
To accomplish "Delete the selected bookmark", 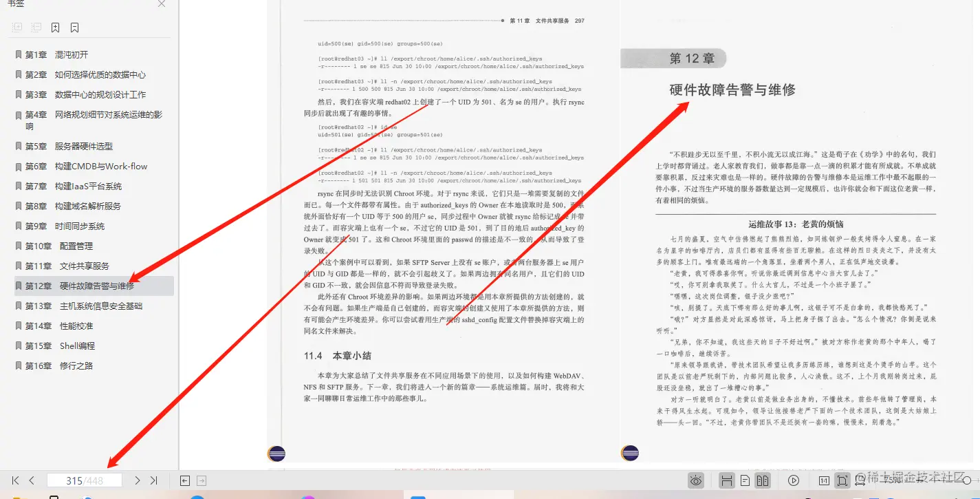I will coord(74,27).
